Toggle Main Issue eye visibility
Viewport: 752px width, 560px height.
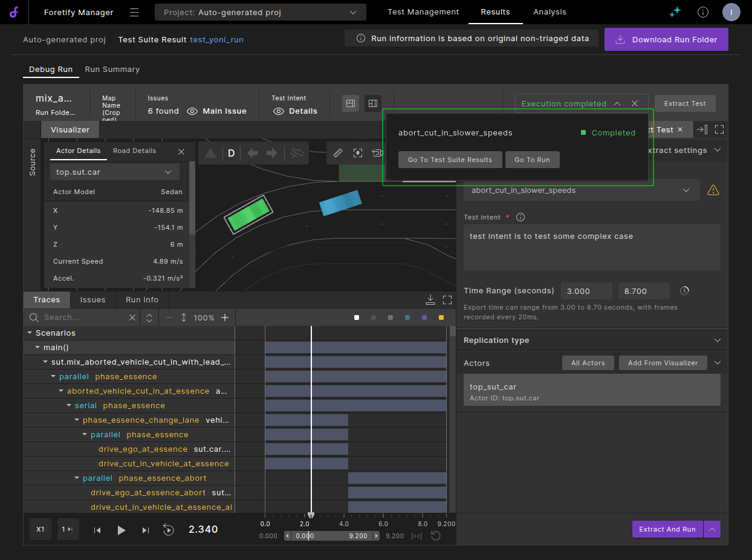coord(193,111)
